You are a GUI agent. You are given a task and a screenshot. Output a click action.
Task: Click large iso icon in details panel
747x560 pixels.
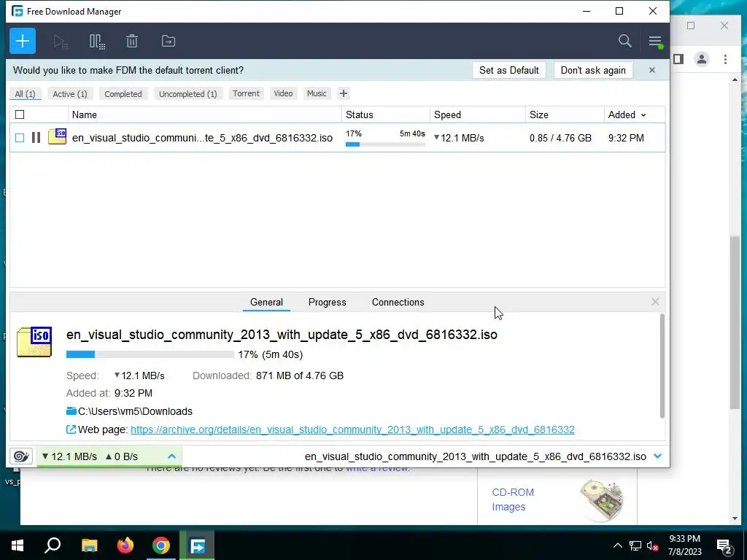[x=34, y=342]
